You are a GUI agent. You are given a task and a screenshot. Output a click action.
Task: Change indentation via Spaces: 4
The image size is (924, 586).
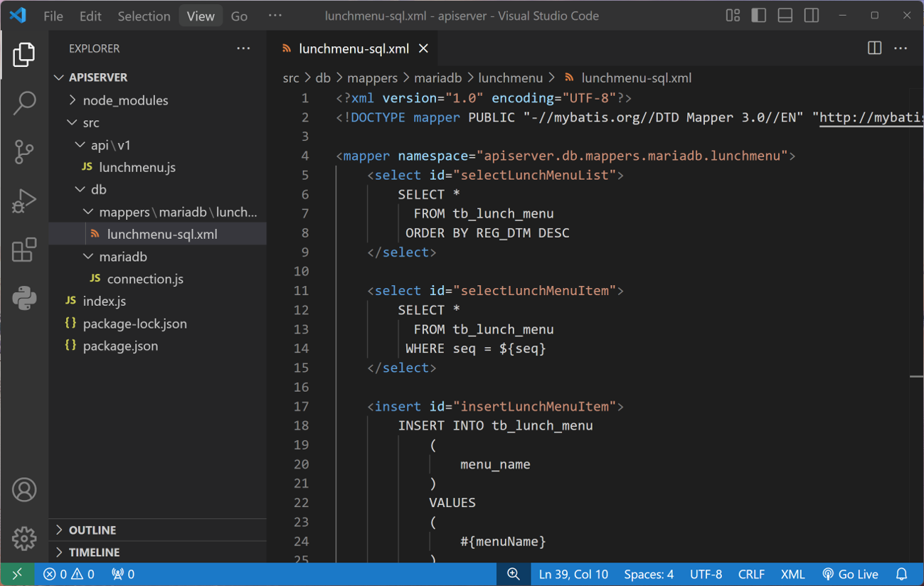pos(649,574)
